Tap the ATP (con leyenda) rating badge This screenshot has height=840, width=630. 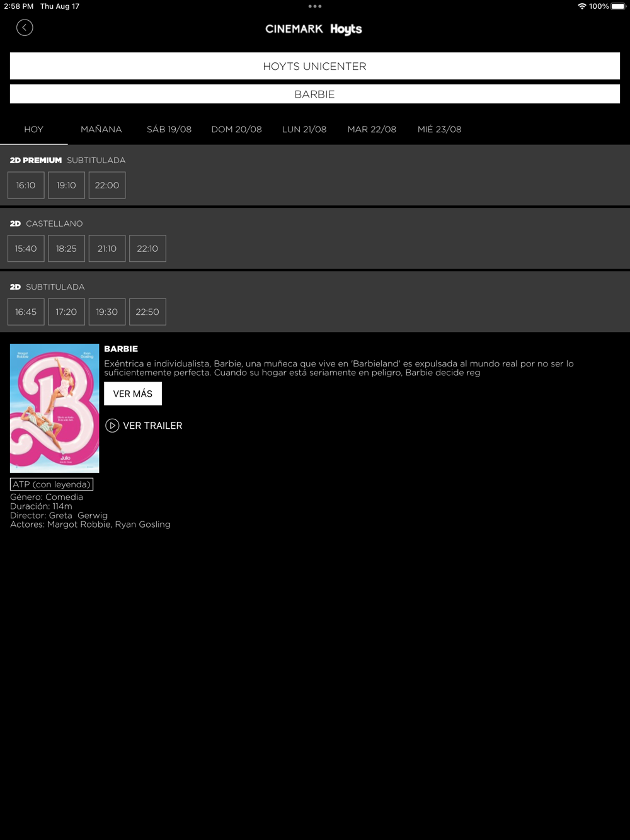(x=52, y=484)
